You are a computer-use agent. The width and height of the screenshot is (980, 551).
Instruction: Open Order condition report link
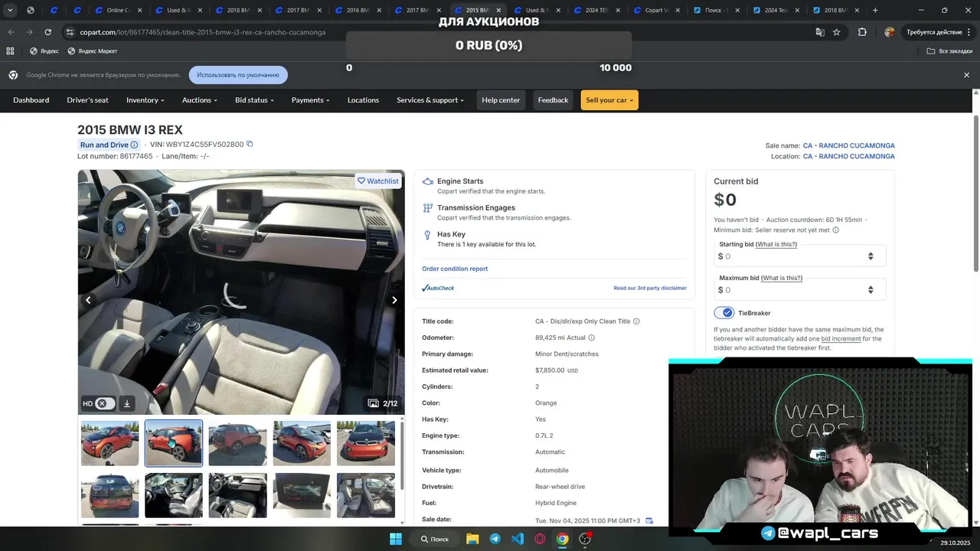pos(455,269)
